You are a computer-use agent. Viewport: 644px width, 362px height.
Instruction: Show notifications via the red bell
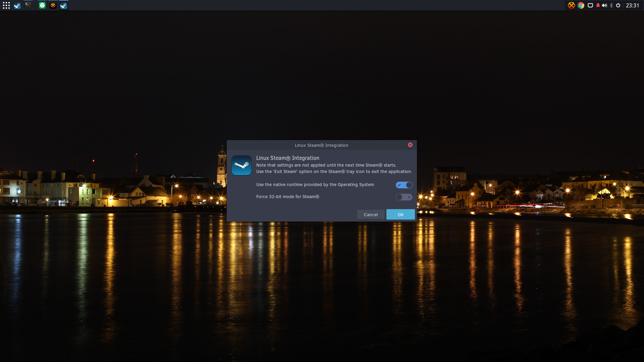click(598, 5)
